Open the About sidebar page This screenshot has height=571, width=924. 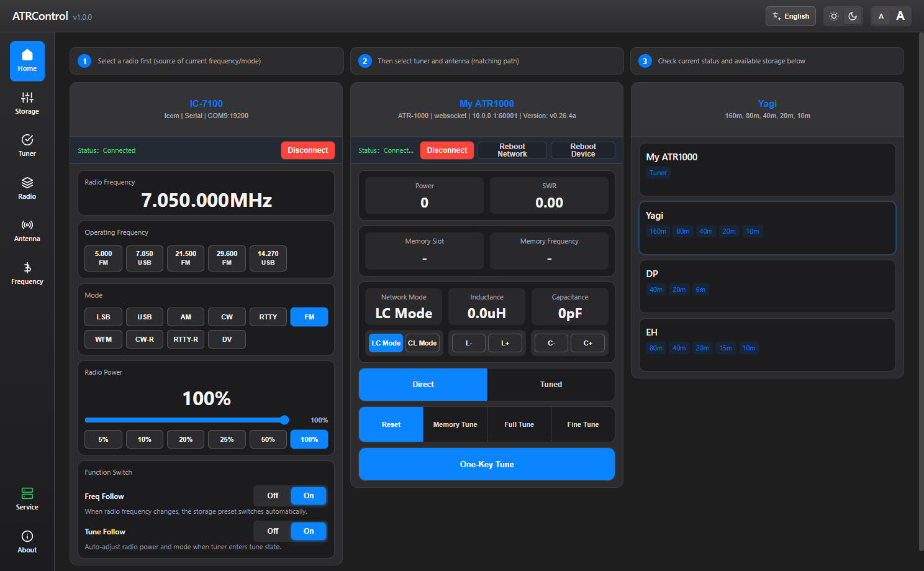27,542
